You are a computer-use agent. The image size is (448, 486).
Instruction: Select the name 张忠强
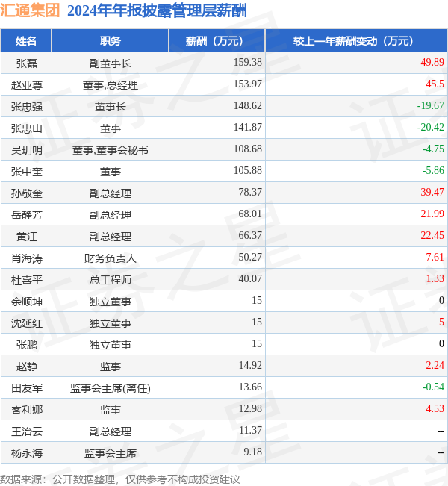tap(27, 107)
